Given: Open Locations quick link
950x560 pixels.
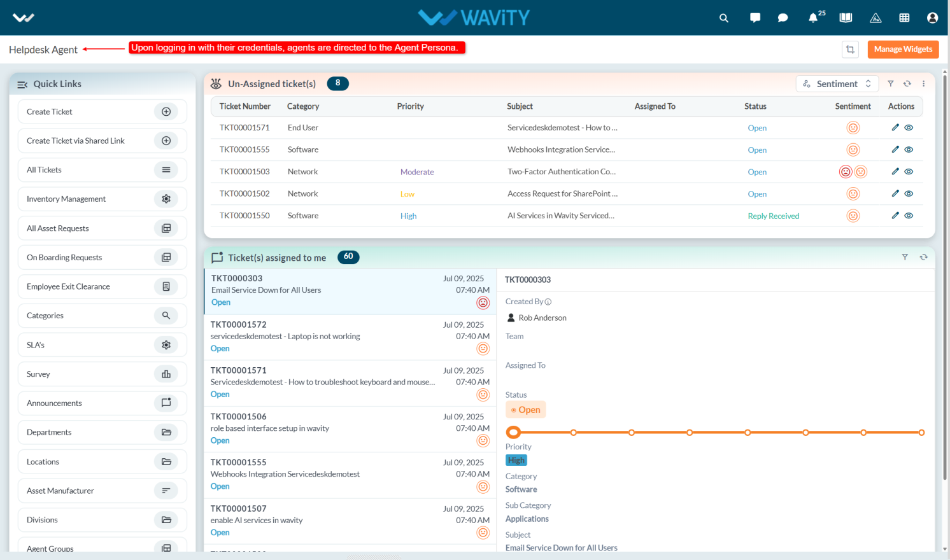Looking at the screenshot, I should [x=102, y=461].
